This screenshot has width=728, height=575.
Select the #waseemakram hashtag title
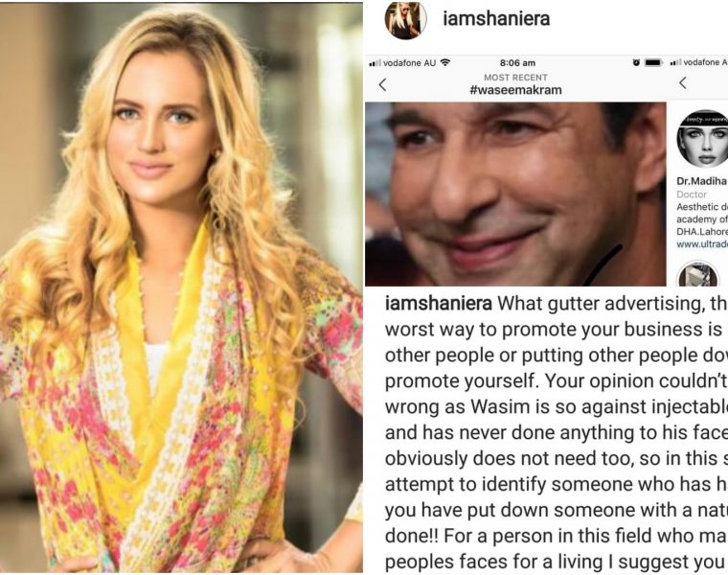point(515,90)
